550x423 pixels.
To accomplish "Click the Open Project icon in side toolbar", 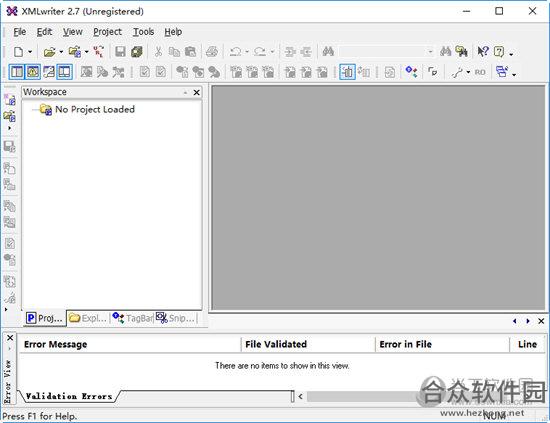I will [9, 116].
